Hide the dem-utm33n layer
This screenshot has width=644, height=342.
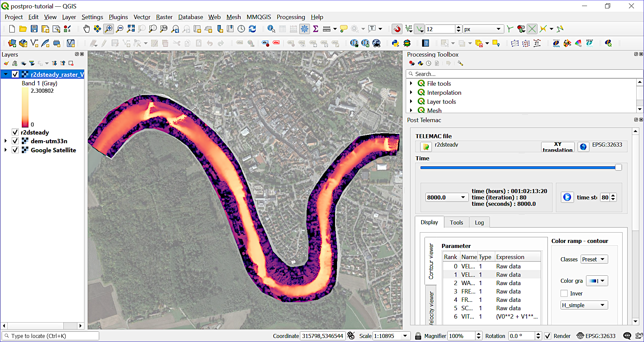[15, 141]
